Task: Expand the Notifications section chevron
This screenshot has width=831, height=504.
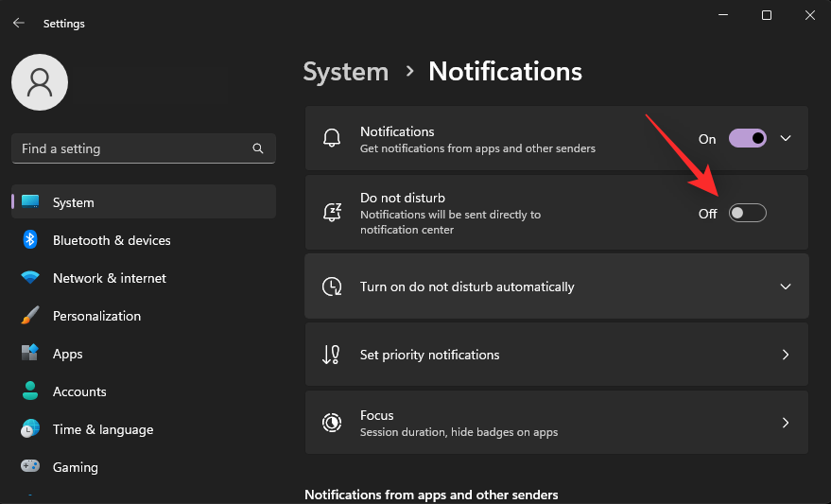Action: [x=786, y=139]
